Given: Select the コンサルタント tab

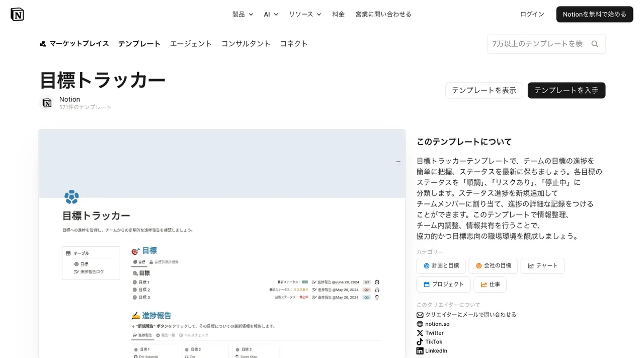Looking at the screenshot, I should [246, 44].
